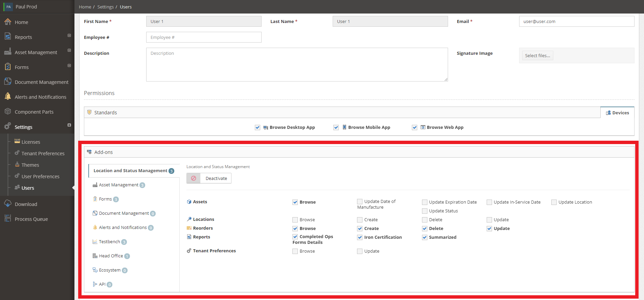Open the Settings breadcrumb link

[106, 7]
